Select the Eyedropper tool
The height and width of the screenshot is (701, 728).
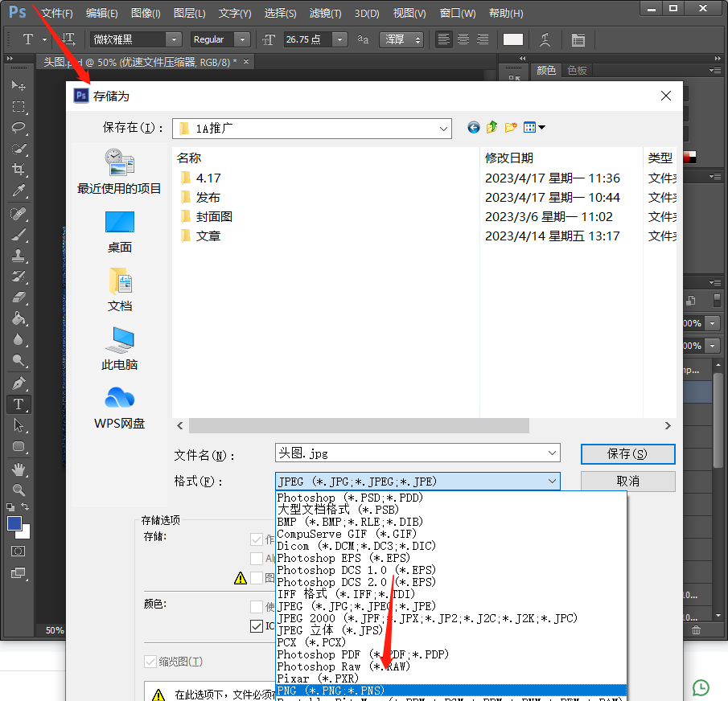(x=19, y=191)
